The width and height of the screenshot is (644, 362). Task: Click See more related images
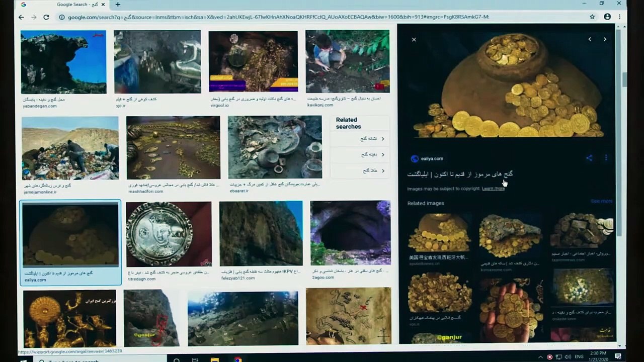pos(602,201)
